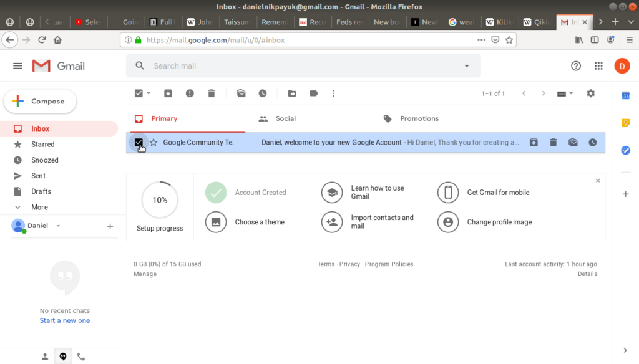Click Manage storage link
Image resolution: width=639 pixels, height=364 pixels.
pyautogui.click(x=145, y=274)
